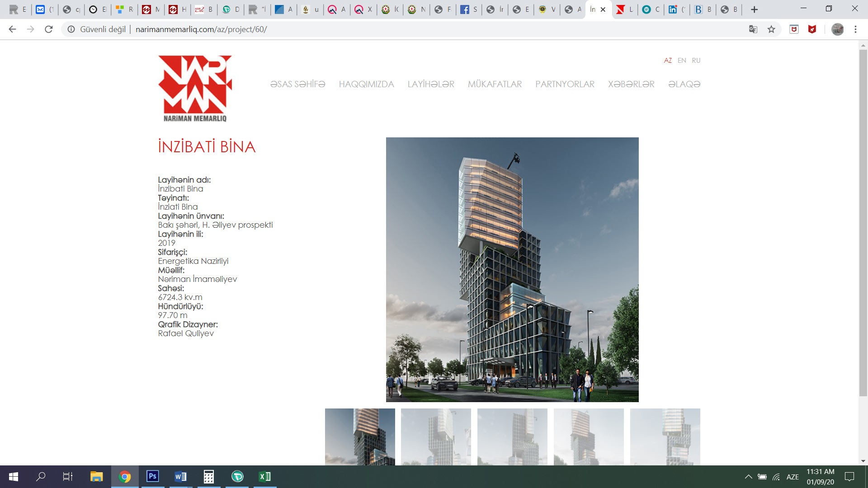Image resolution: width=868 pixels, height=488 pixels.
Task: Bookmark this page with star icon
Action: (x=771, y=29)
